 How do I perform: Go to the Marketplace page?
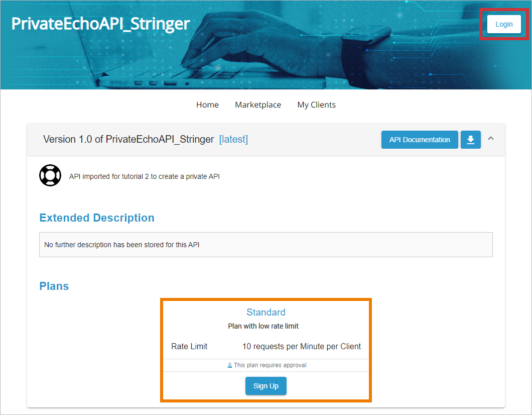point(258,105)
